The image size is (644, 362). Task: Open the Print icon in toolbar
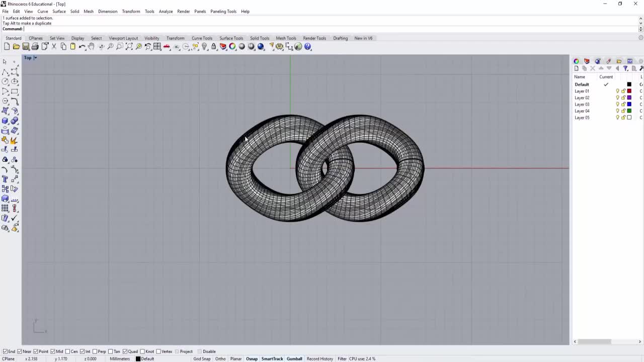click(x=35, y=47)
